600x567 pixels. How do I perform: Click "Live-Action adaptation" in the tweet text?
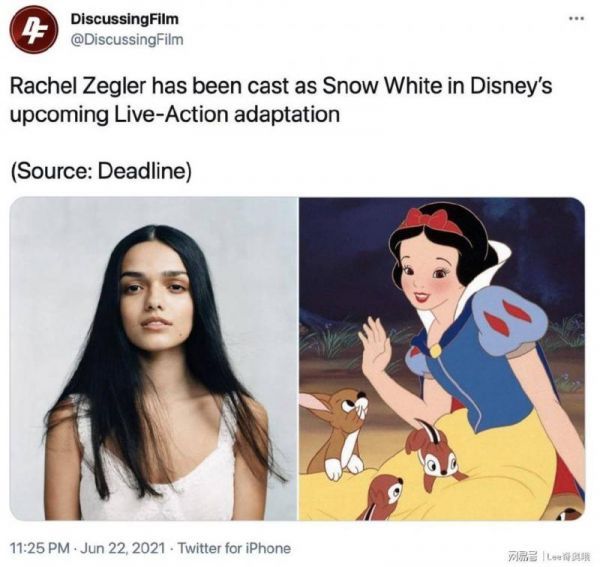tap(227, 114)
